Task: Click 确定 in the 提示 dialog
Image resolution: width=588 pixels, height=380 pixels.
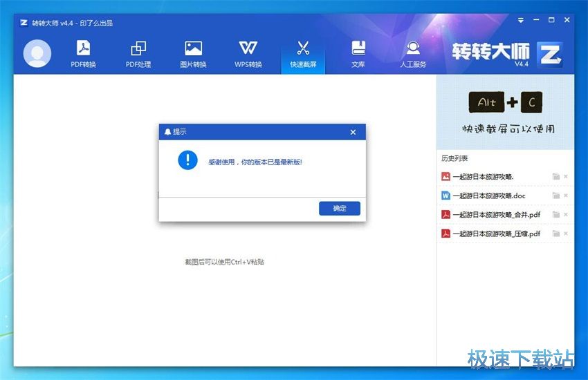Action: pos(340,208)
